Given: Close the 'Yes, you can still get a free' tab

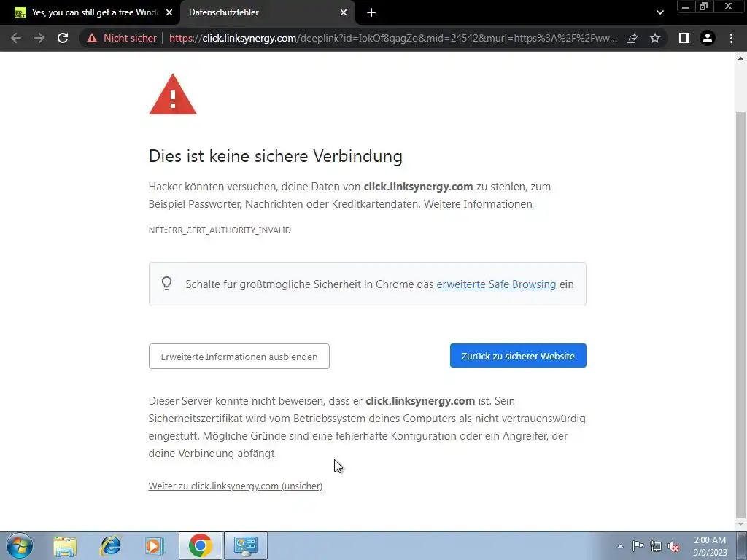Looking at the screenshot, I should [169, 12].
